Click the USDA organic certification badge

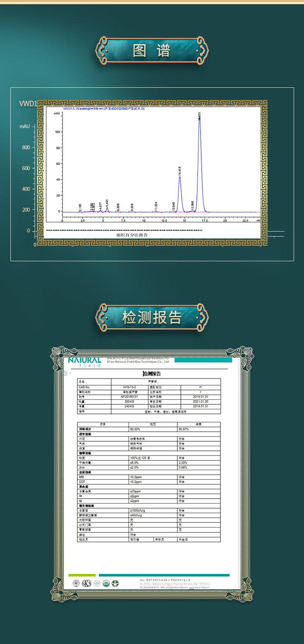(105, 583)
